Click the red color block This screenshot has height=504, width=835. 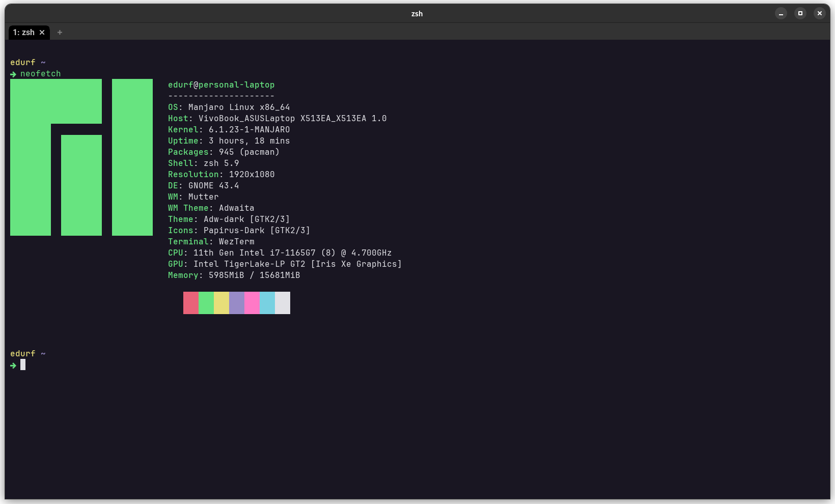click(x=191, y=303)
